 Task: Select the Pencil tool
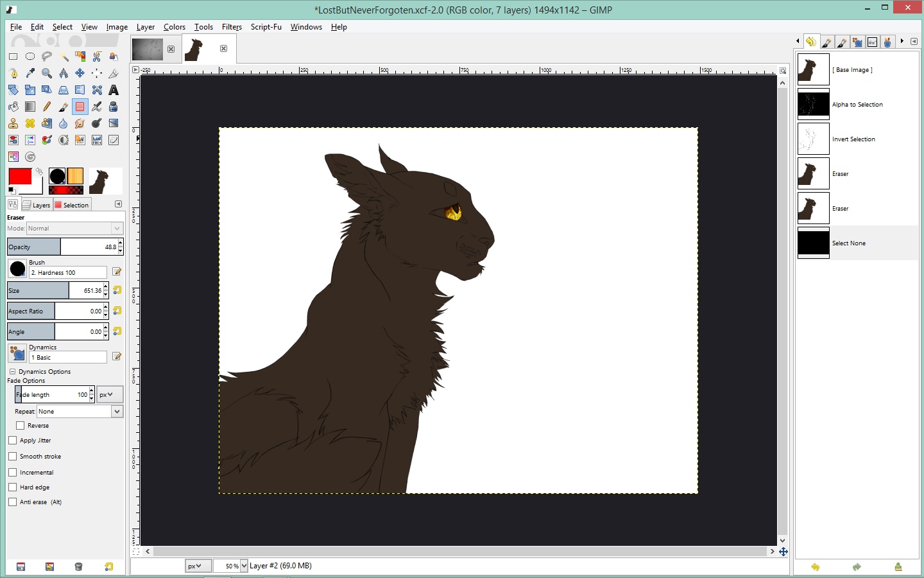[47, 107]
